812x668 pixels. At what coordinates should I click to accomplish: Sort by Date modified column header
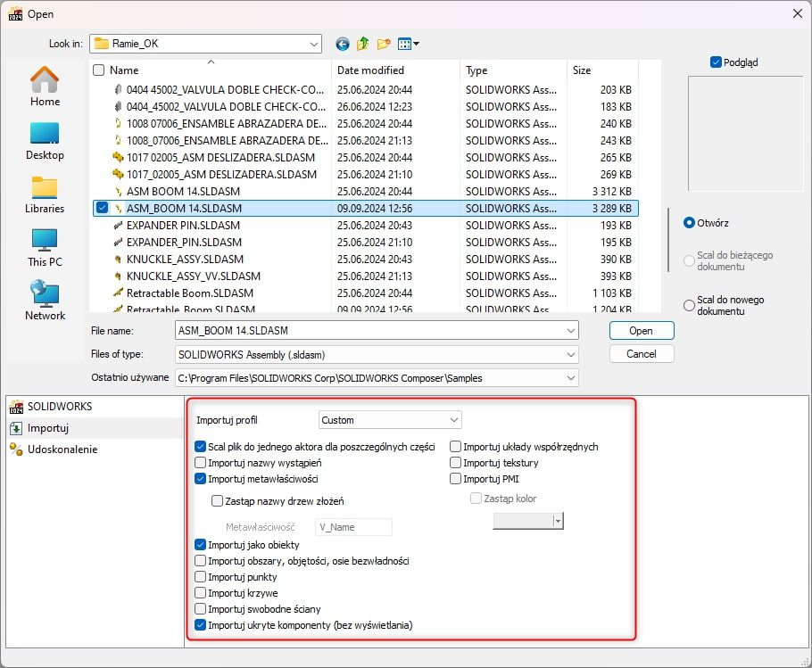tap(371, 70)
